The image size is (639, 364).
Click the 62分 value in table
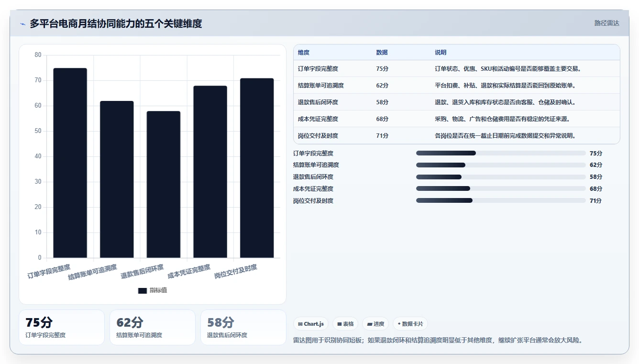tap(383, 86)
